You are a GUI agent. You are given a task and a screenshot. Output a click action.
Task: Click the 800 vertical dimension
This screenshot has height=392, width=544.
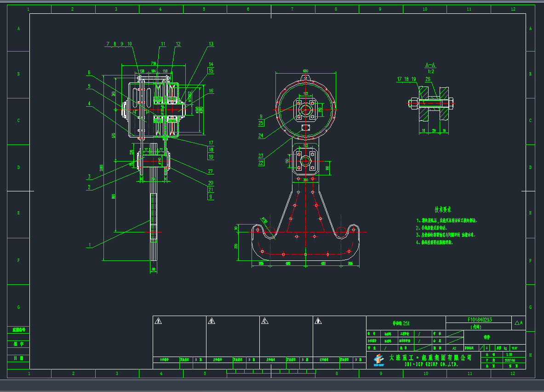pos(113,196)
